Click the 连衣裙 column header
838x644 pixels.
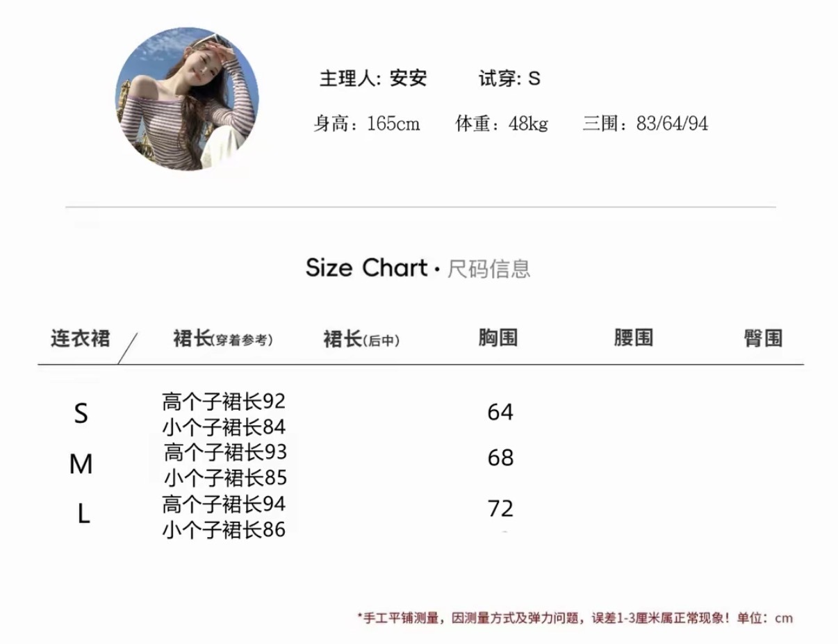(80, 338)
